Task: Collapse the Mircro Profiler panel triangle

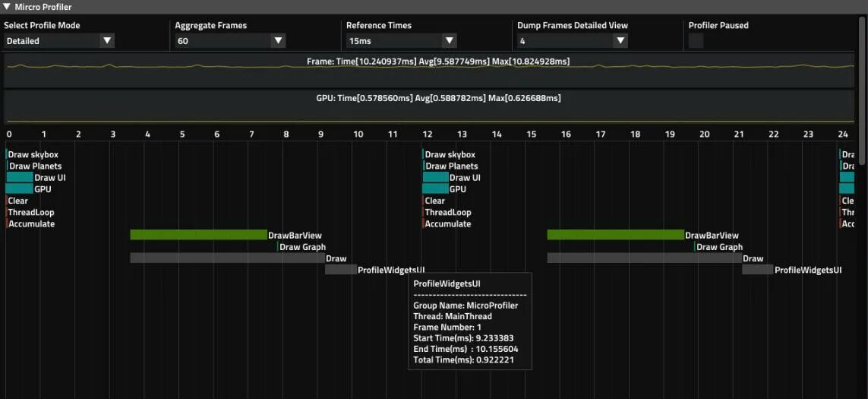Action: click(6, 7)
